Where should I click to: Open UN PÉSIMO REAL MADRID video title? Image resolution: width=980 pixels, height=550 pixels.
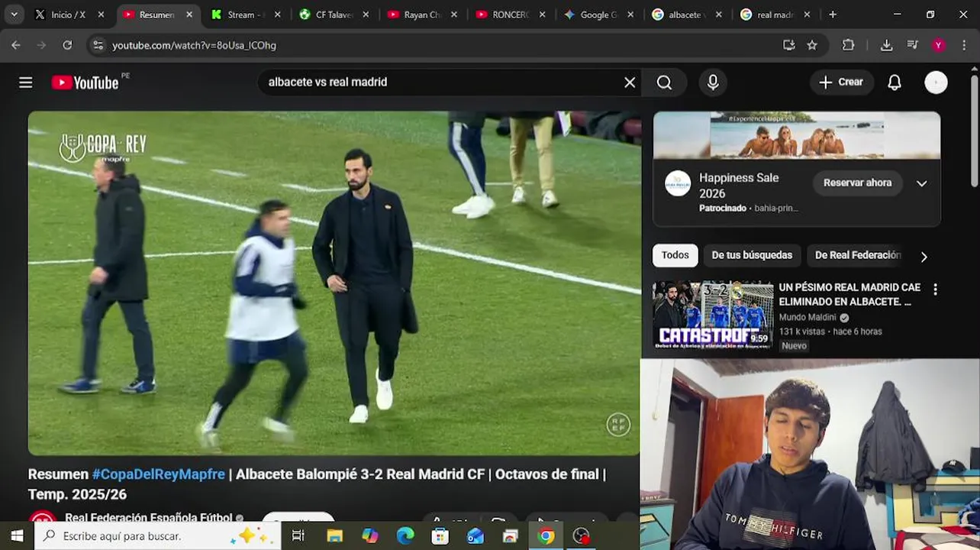point(849,294)
